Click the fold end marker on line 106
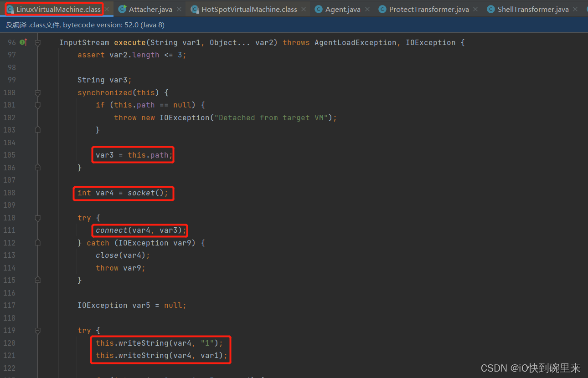Viewport: 588px width, 378px height. (38, 168)
